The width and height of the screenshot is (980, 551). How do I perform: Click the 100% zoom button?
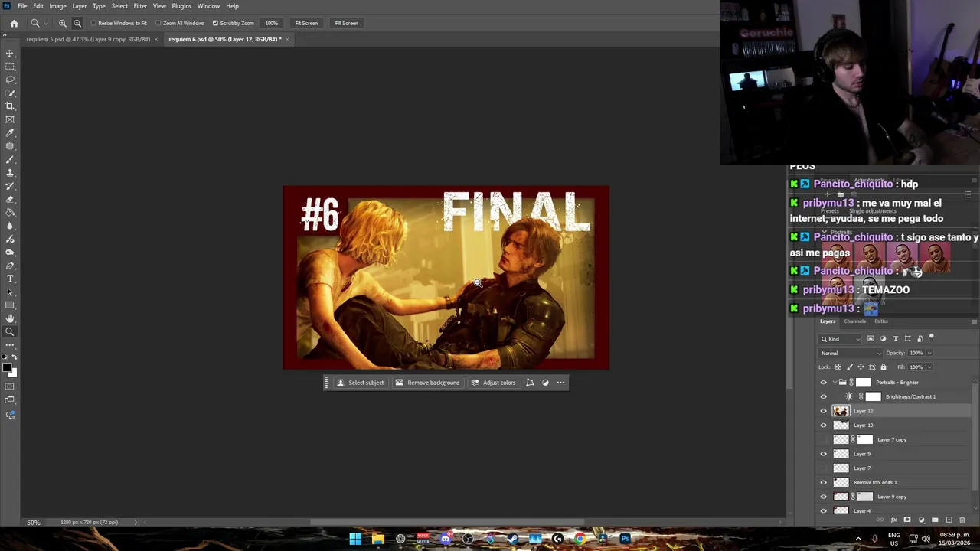point(272,23)
